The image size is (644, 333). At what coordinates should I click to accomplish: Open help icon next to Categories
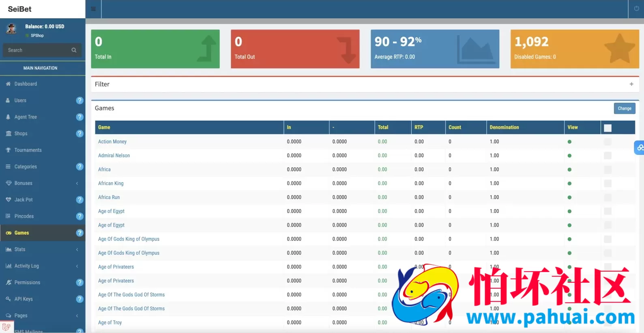click(80, 166)
